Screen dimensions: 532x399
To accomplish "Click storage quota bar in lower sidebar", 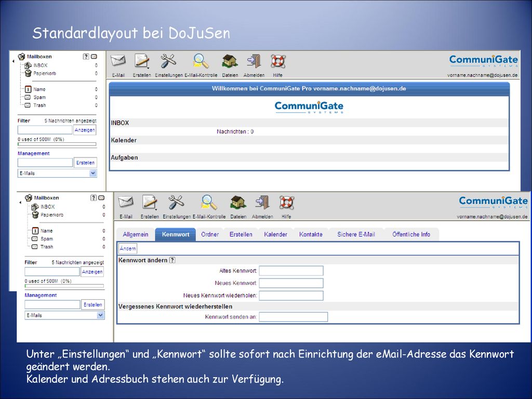I will (64, 286).
